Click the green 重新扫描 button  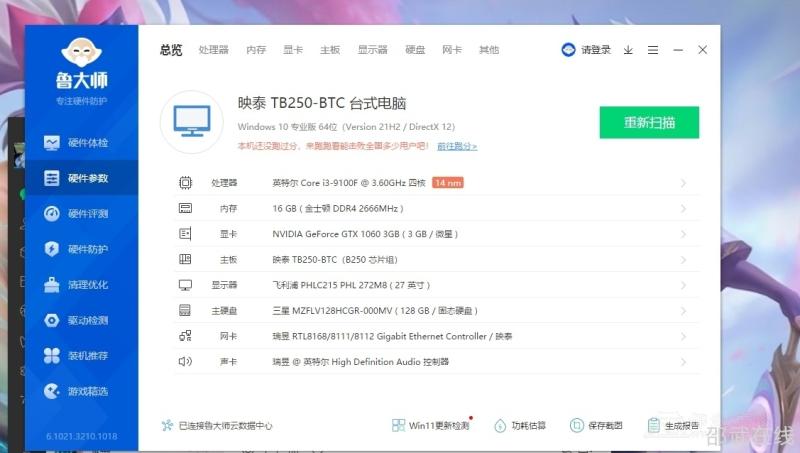(x=649, y=122)
